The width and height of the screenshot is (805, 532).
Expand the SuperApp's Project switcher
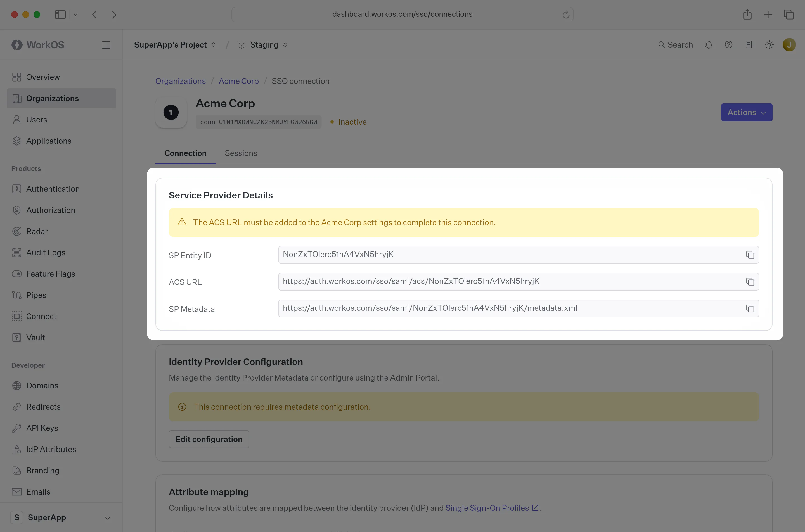click(175, 45)
